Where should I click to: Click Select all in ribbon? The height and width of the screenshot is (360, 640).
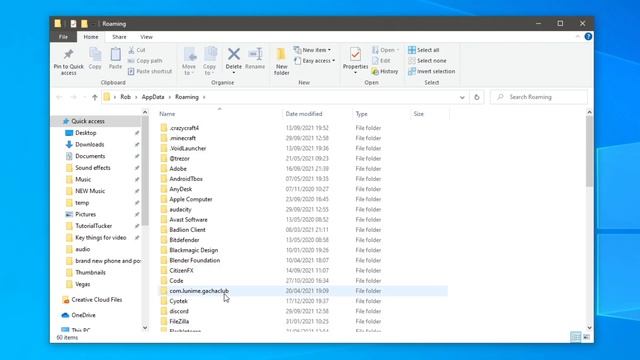424,50
